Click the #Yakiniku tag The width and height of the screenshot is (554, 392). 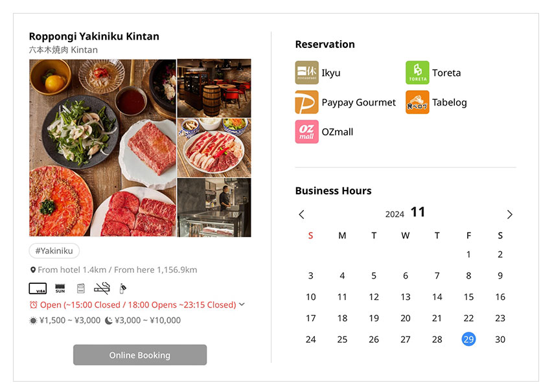(54, 251)
